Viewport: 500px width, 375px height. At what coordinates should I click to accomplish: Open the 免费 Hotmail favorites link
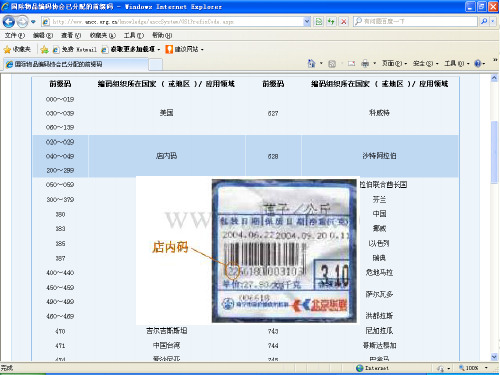click(75, 50)
